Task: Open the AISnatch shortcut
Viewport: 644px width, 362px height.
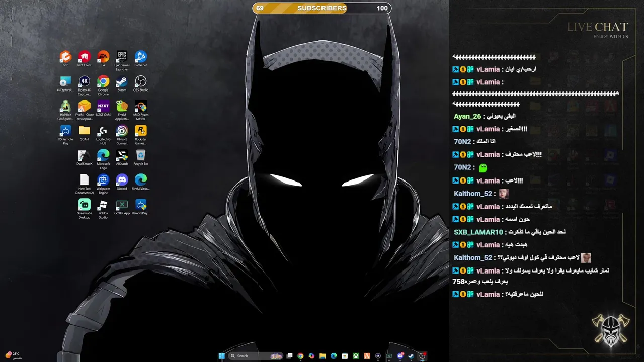Action: point(122,157)
